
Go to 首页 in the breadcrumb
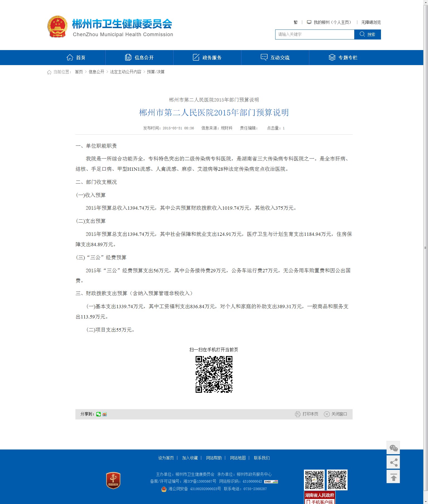pyautogui.click(x=79, y=72)
